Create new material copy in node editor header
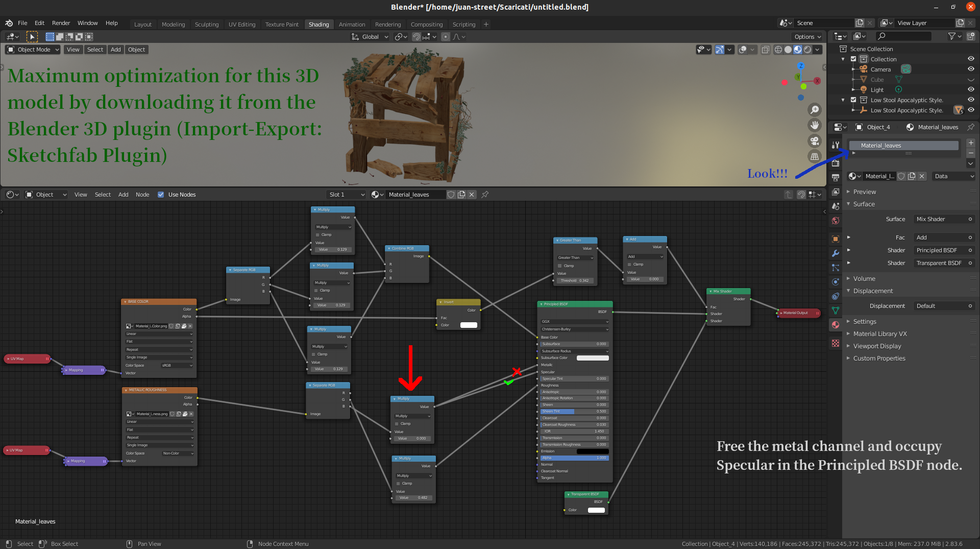The width and height of the screenshot is (980, 549). pyautogui.click(x=461, y=195)
